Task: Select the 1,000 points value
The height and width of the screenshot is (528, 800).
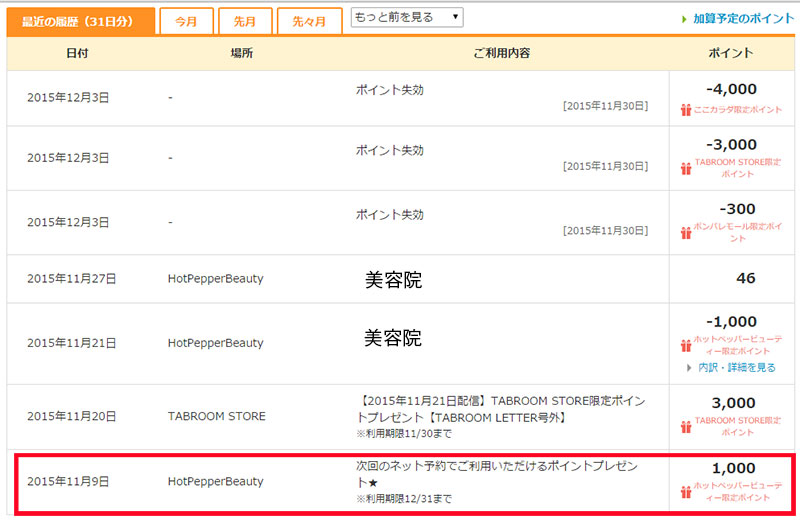Action: [734, 468]
